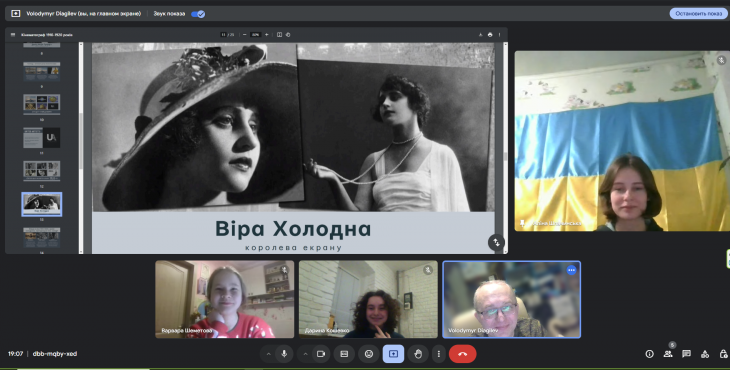Toggle the PDF sidebar menu icon
This screenshot has height=370, width=730.
click(13, 34)
